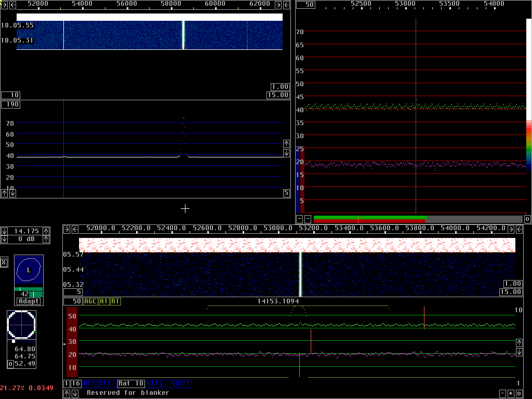Click 0 button next to baseband plus button
This screenshot has height=399, width=532.
click(519, 394)
